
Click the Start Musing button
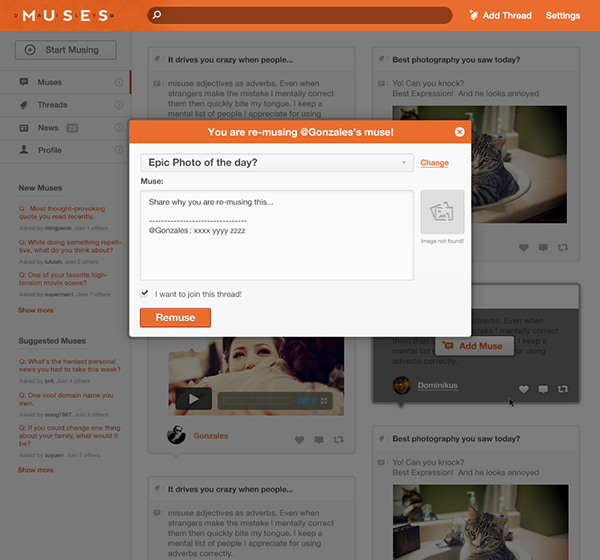pyautogui.click(x=66, y=50)
